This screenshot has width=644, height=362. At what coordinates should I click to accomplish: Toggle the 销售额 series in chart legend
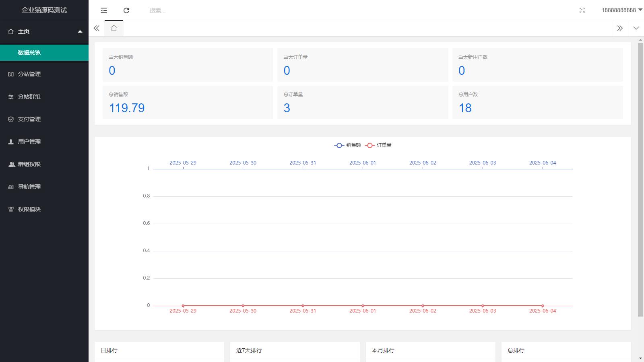(348, 145)
